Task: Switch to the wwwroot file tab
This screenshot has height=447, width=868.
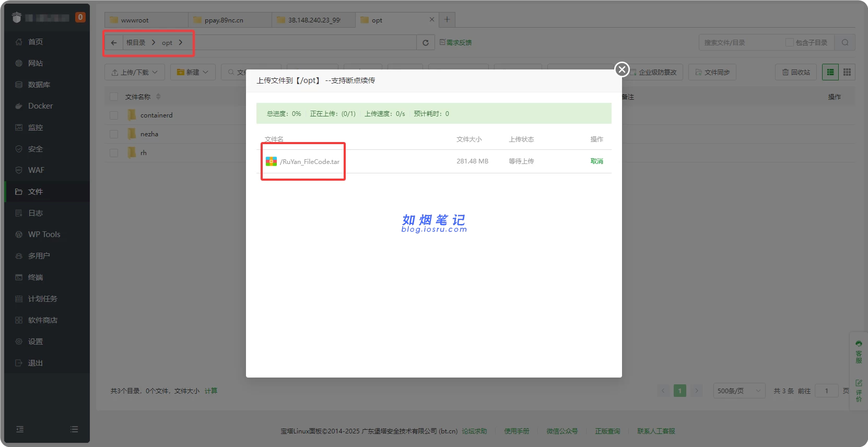Action: coord(146,20)
